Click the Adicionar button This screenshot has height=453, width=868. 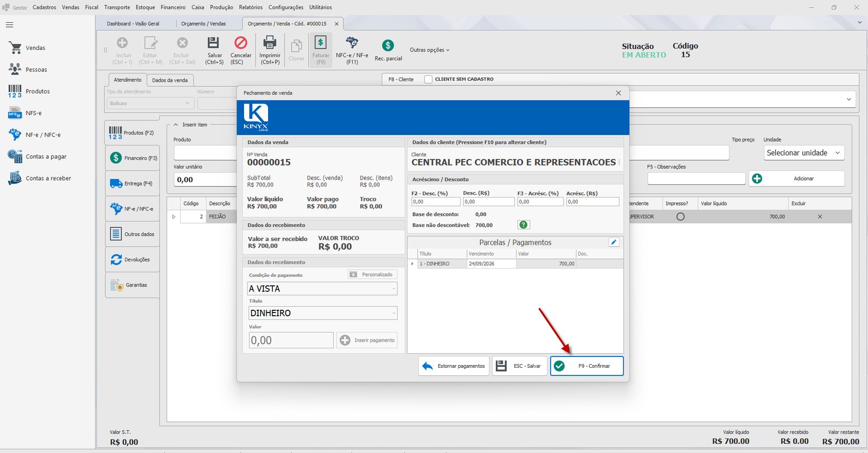[x=797, y=178]
